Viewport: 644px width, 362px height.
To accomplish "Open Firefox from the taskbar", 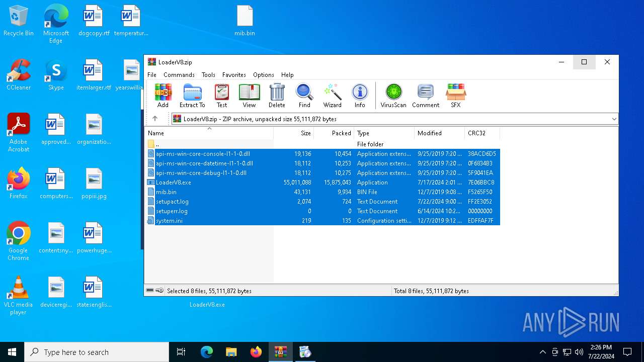I will [256, 352].
